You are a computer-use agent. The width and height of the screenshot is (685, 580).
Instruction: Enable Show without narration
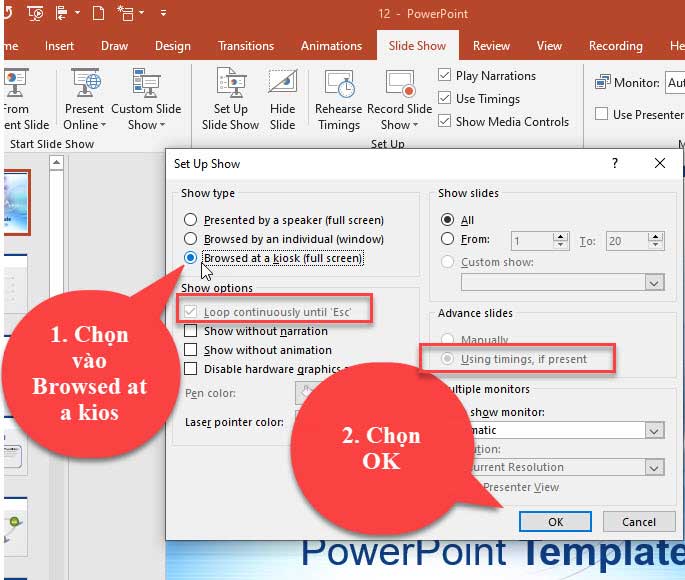[190, 330]
